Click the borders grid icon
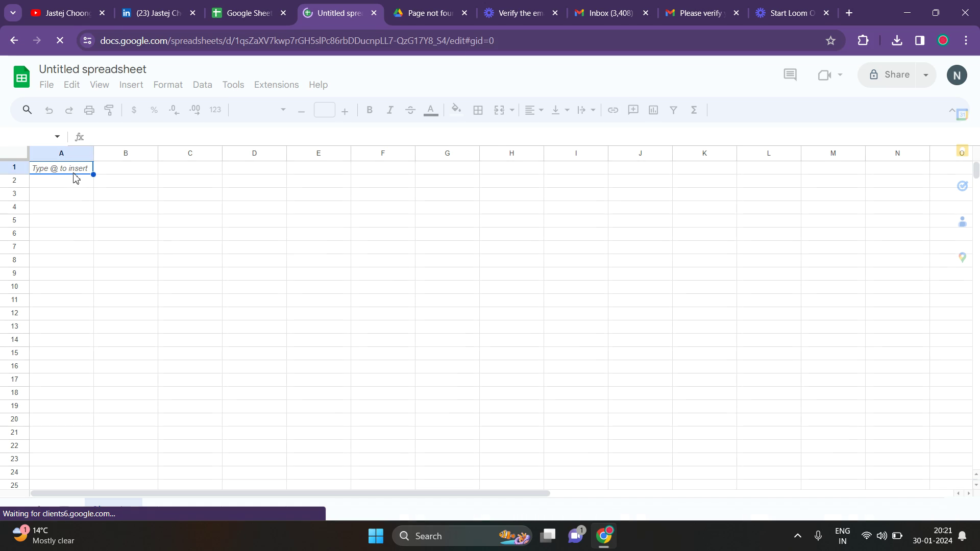Viewport: 980px width, 551px height. coord(478,110)
